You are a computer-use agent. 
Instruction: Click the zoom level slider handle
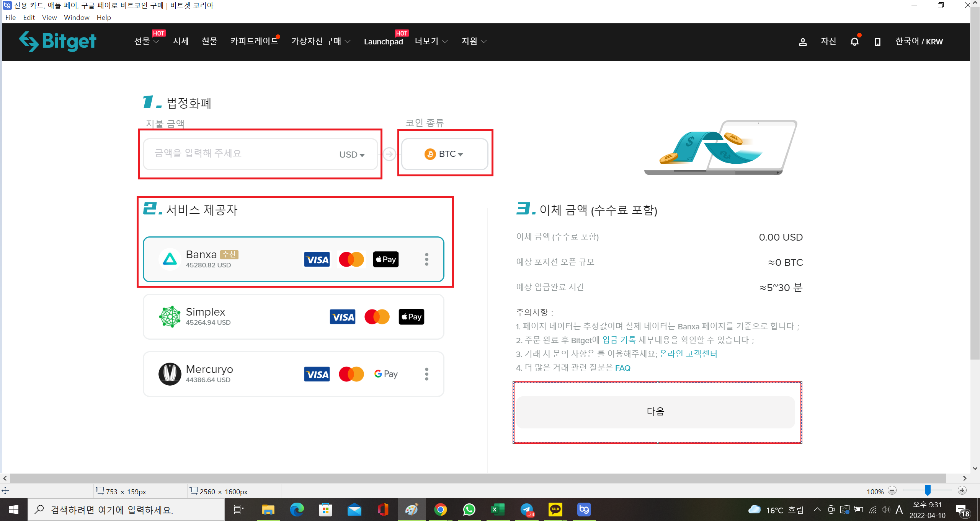click(928, 490)
